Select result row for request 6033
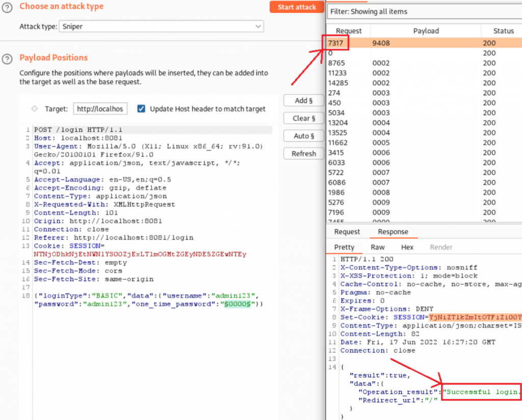Screen dimensions: 522x420 coord(425,163)
